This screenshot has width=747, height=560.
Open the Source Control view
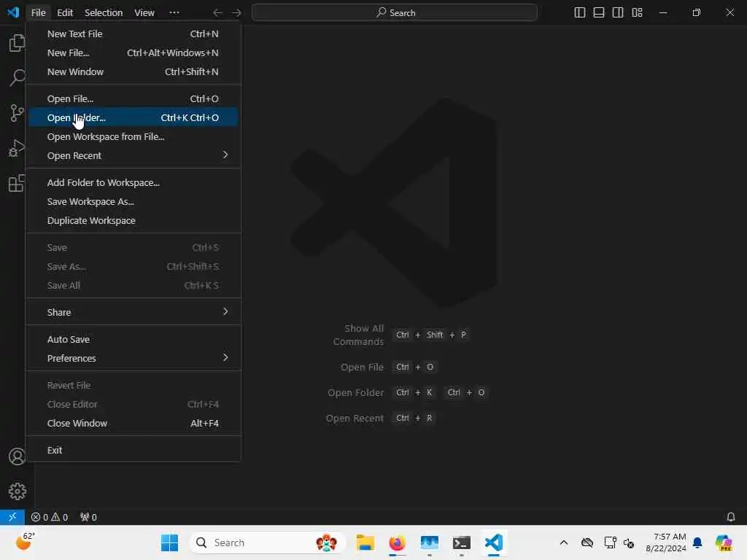coord(17,113)
